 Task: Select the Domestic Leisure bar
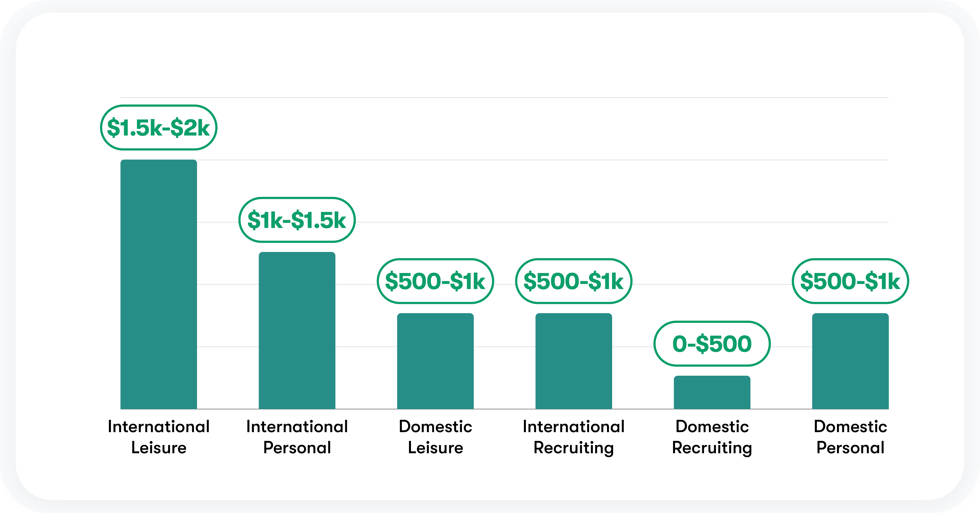click(435, 361)
